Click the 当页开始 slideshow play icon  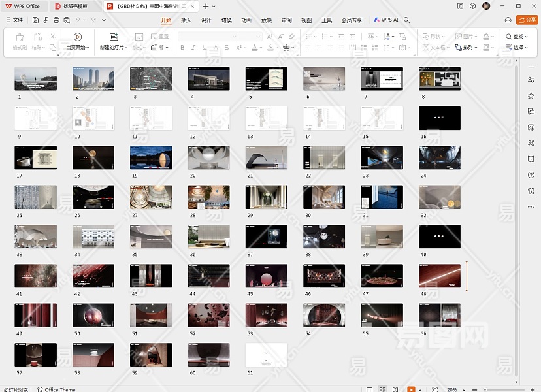[x=78, y=37]
